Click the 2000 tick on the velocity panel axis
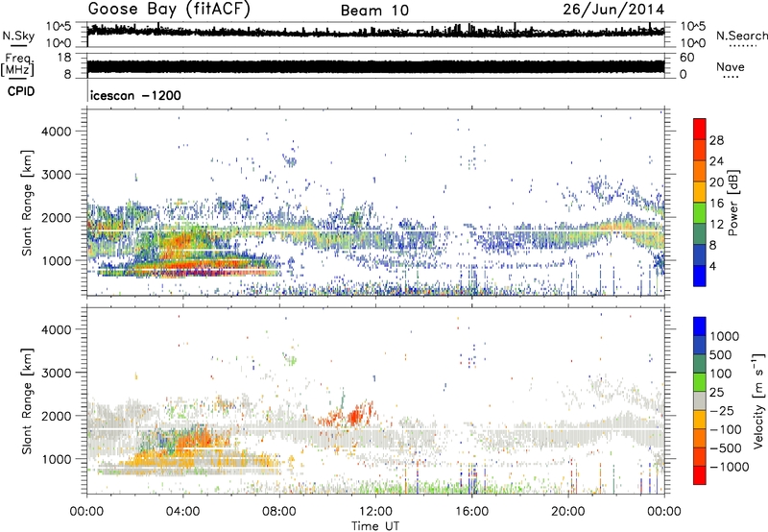The width and height of the screenshot is (768, 532). click(56, 416)
